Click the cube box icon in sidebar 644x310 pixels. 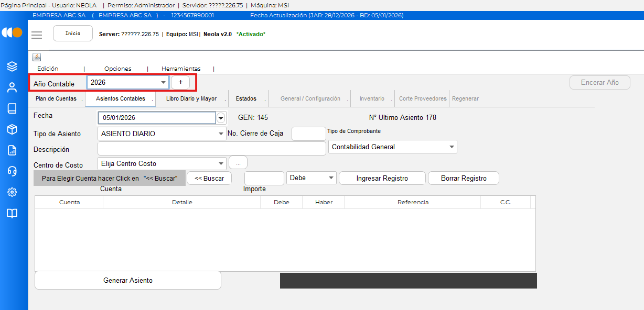click(x=12, y=129)
